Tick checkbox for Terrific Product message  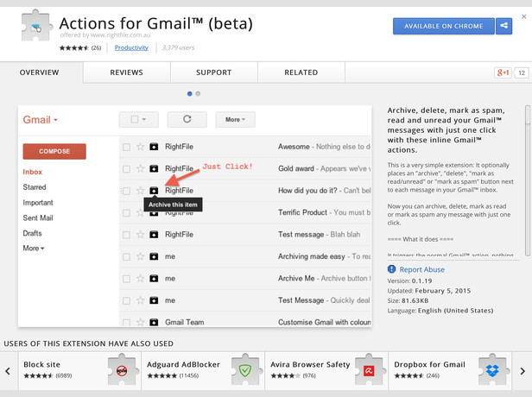[126, 213]
